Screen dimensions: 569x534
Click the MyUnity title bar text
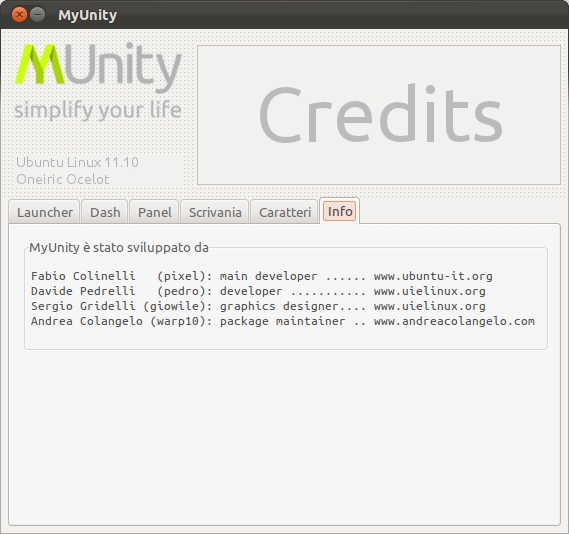87,15
